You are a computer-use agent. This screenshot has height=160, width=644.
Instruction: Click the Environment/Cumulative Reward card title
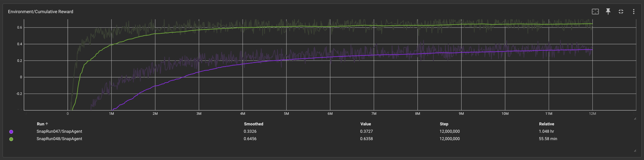pos(41,12)
